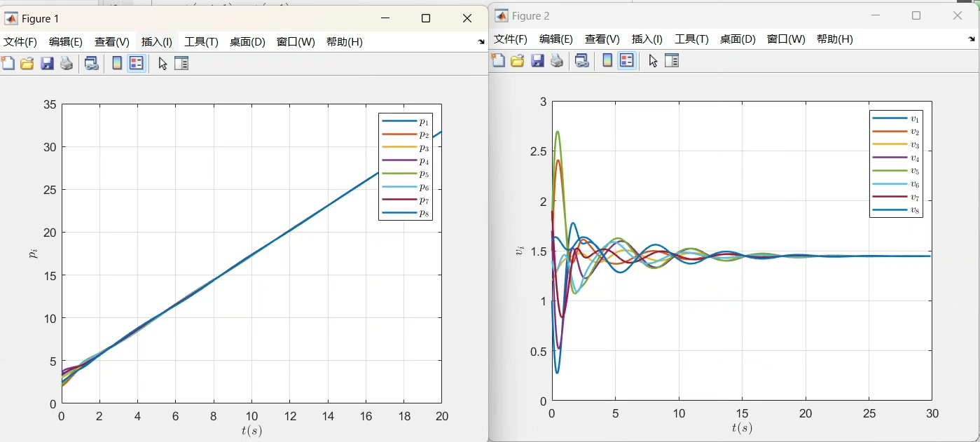Viewport: 980px width, 442px height.
Task: Open 桌面(D) menu in Figure 2
Action: (x=738, y=39)
